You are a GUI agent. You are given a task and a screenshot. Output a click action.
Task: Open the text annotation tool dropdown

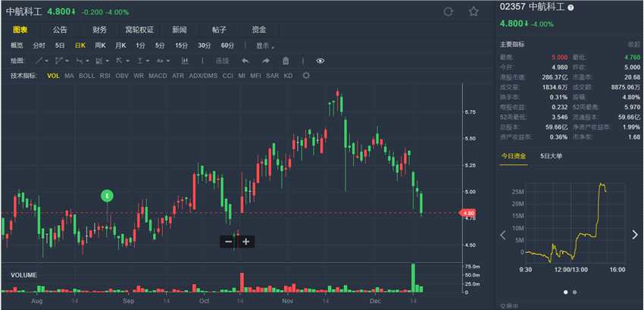click(x=164, y=61)
